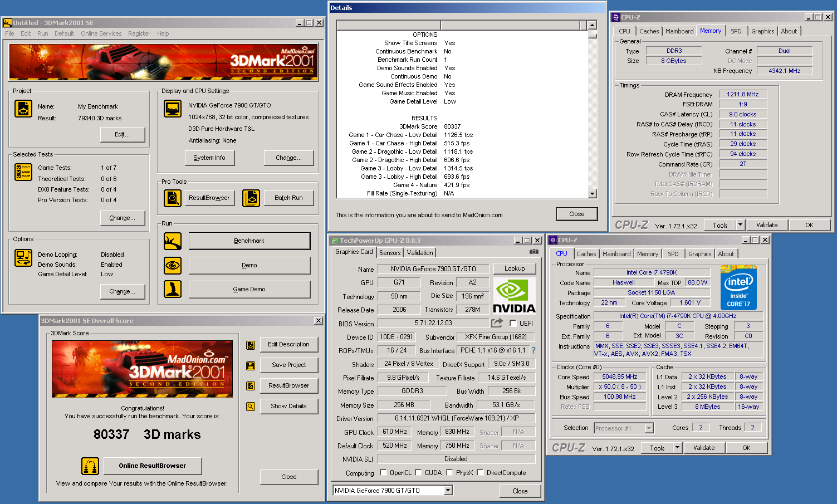Click the Bus Interface question mark icon
Viewport: 837px width, 504px height.
pos(533,350)
